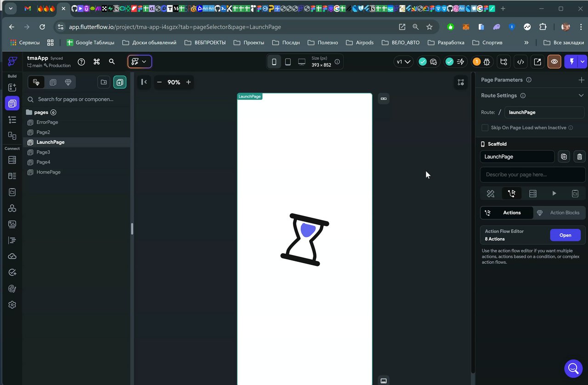The image size is (588, 385).
Task: Open Chrome tab search dropdown arrow
Action: [x=10, y=8]
